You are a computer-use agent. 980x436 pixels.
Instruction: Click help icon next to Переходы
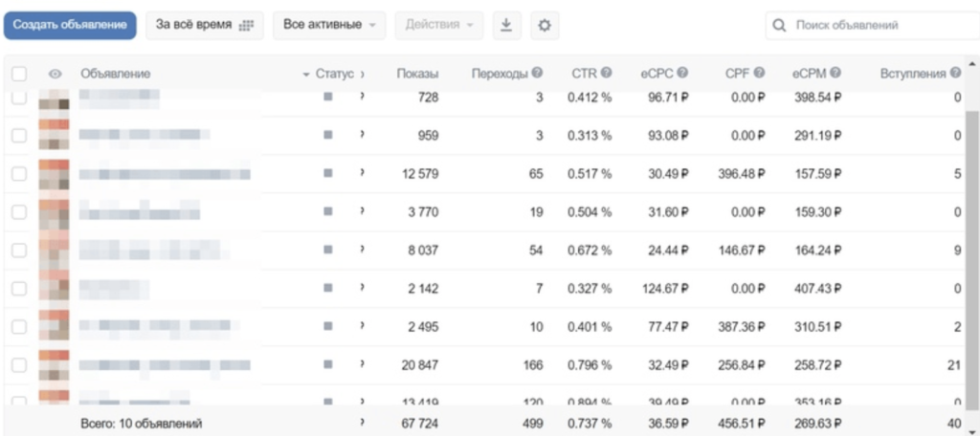(x=537, y=73)
